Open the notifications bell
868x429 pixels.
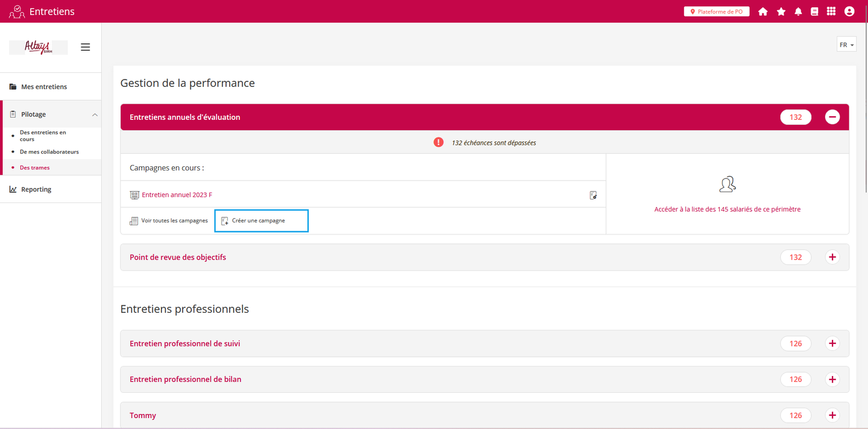[798, 11]
